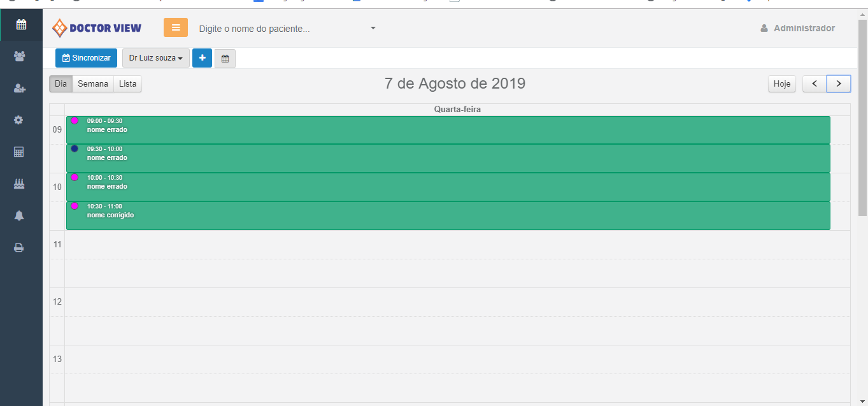The image size is (868, 406).
Task: Open the calculator icon in sidebar
Action: (19, 152)
